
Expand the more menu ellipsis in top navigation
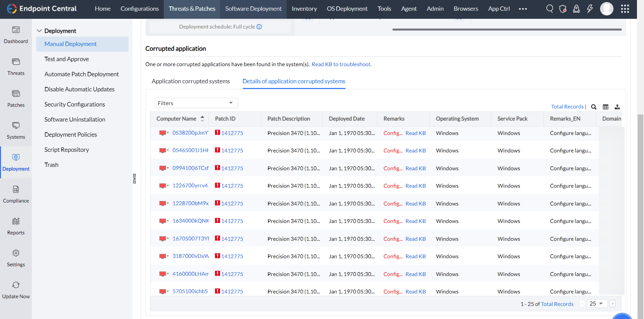[x=523, y=9]
